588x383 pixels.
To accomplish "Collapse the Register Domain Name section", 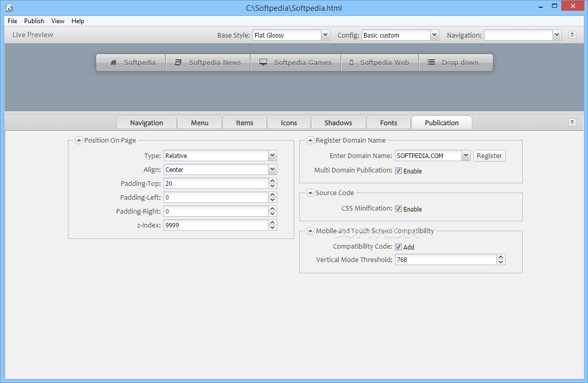I will (310, 141).
